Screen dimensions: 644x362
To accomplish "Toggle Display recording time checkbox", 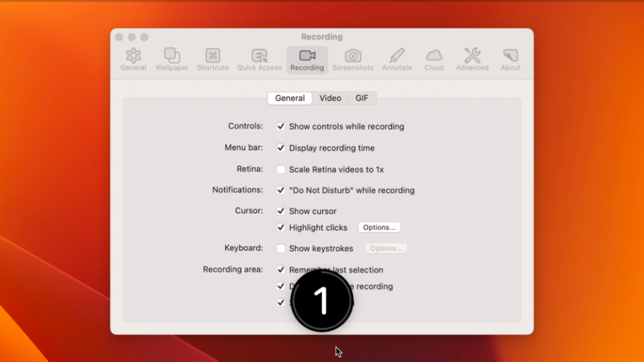I will point(280,147).
